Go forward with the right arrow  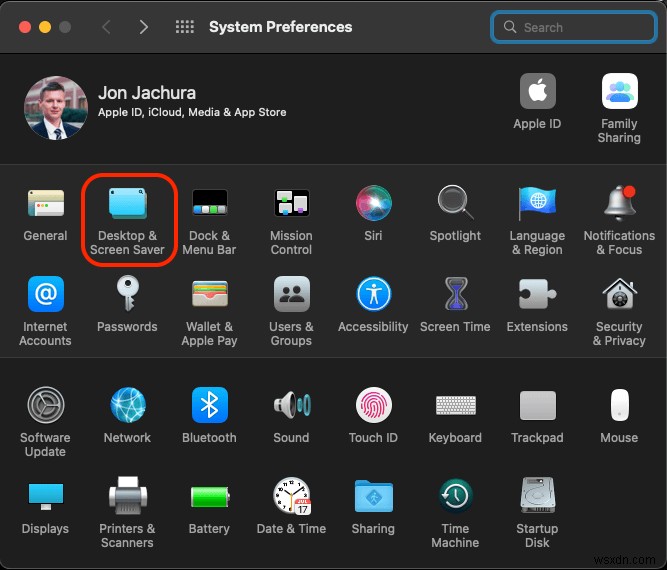pos(144,27)
